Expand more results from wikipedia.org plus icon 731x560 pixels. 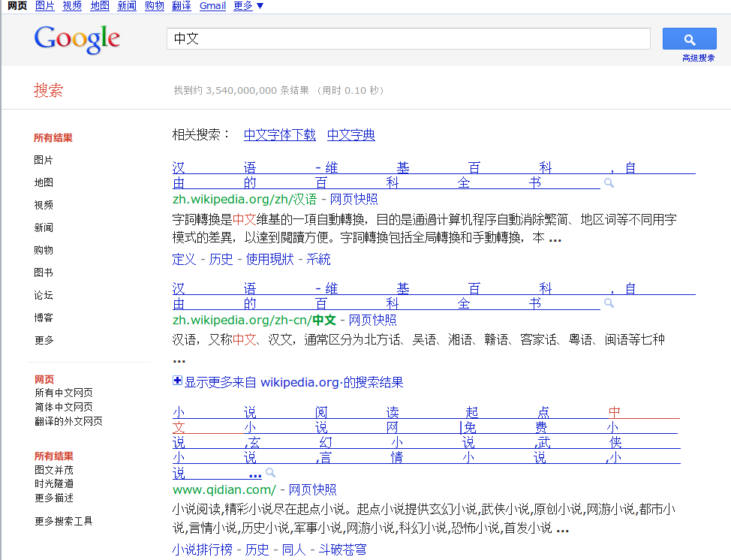pos(177,381)
